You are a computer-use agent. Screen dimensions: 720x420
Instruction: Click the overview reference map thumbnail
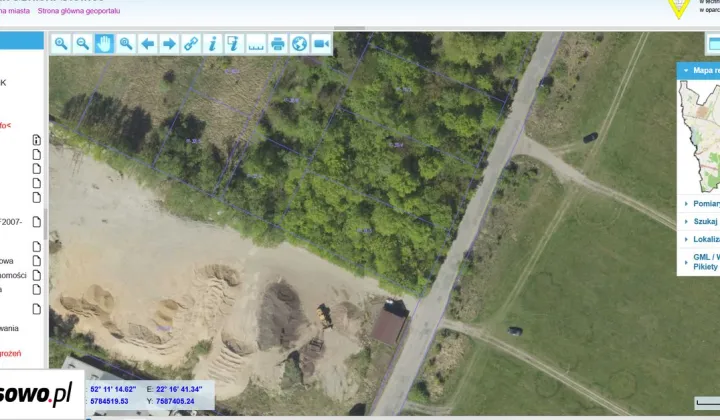tap(699, 136)
